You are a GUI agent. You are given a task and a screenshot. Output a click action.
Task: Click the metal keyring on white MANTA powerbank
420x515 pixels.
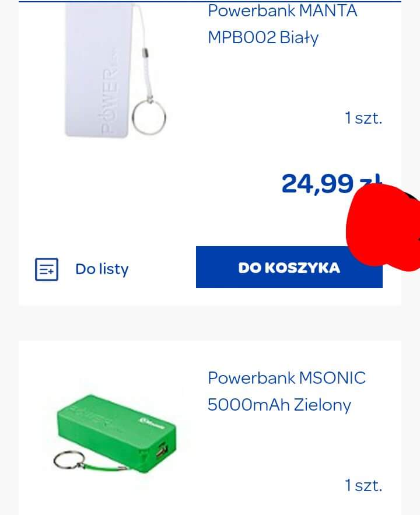click(149, 117)
